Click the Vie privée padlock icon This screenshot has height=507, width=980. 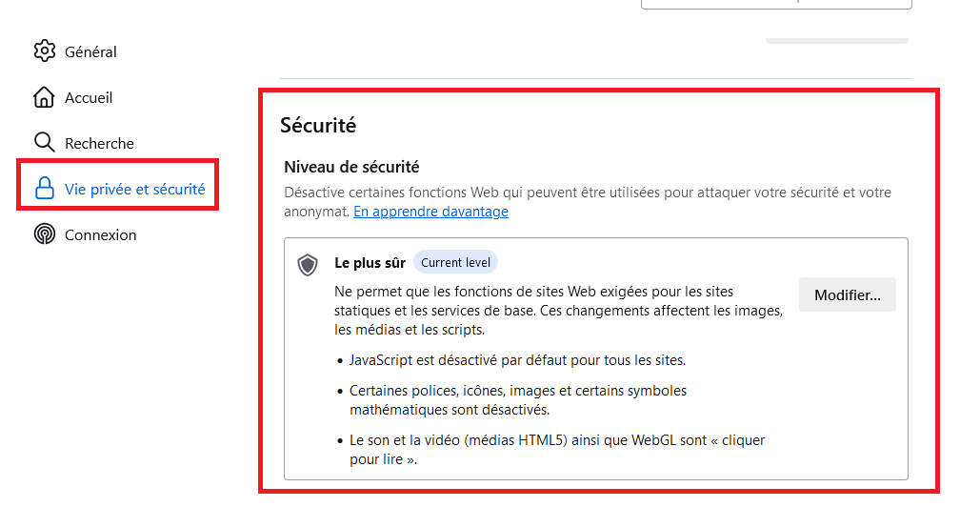click(45, 188)
